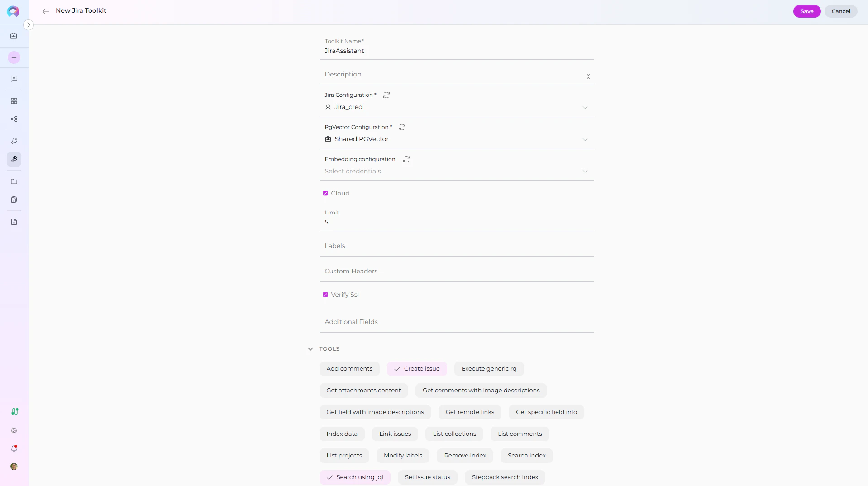Open the chat conversations icon
This screenshot has height=486, width=868.
coord(14,79)
